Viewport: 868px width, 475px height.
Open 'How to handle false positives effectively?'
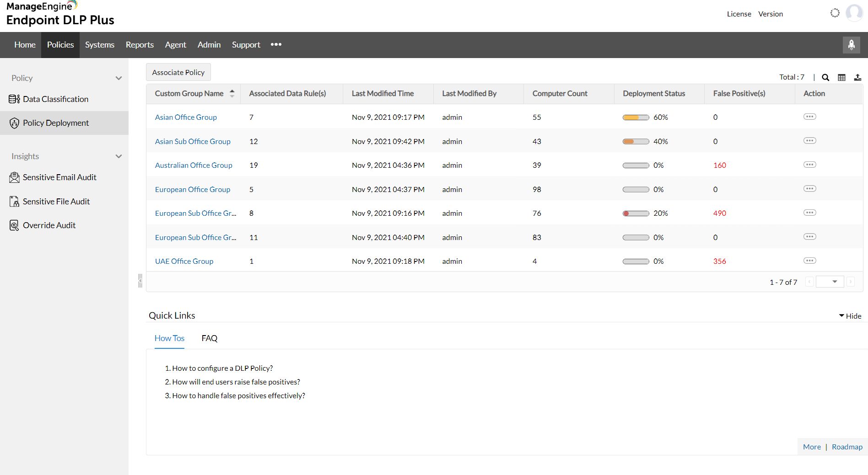[x=238, y=395]
